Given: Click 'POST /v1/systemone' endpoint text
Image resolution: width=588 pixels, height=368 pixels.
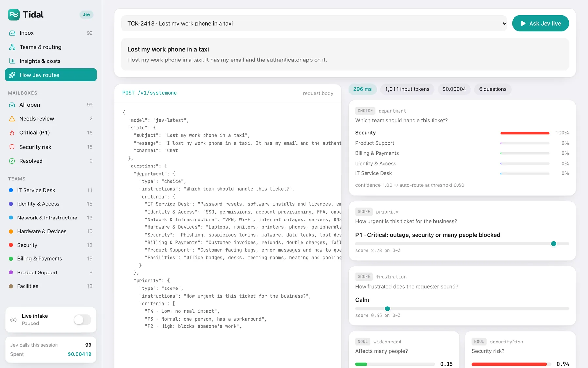Looking at the screenshot, I should click(x=150, y=93).
